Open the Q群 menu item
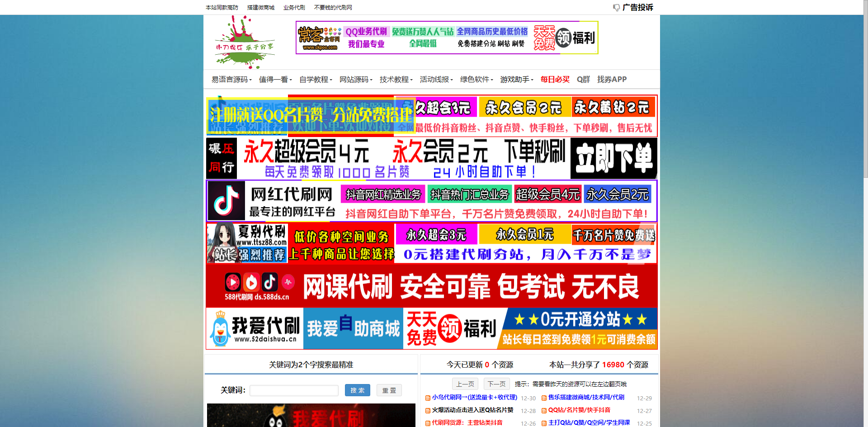 583,80
